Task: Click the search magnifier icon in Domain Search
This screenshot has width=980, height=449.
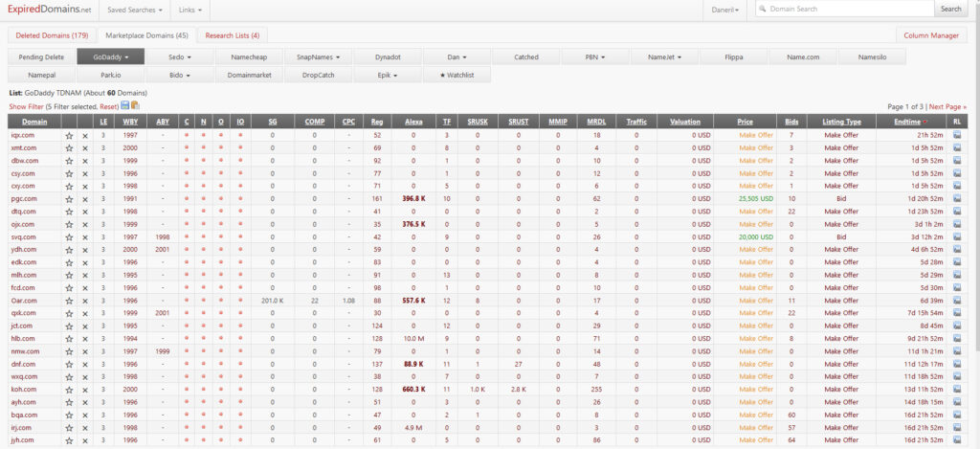Action: click(762, 10)
